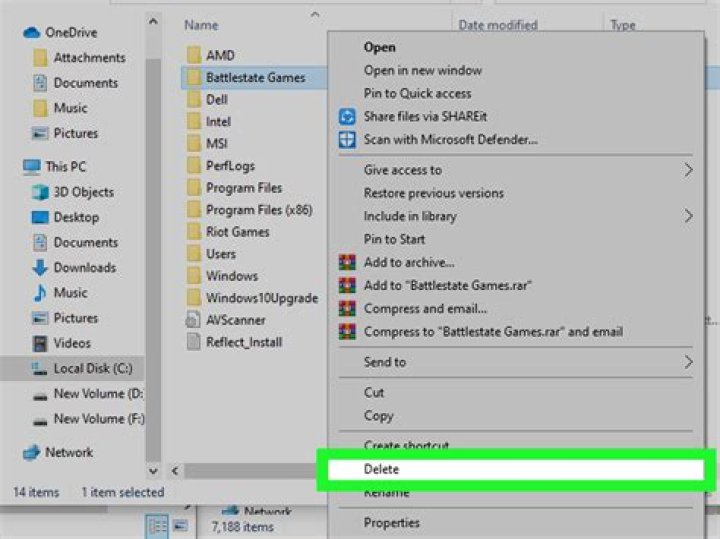The width and height of the screenshot is (720, 539).
Task: Click navigation pane scroll up arrow
Action: click(x=153, y=22)
